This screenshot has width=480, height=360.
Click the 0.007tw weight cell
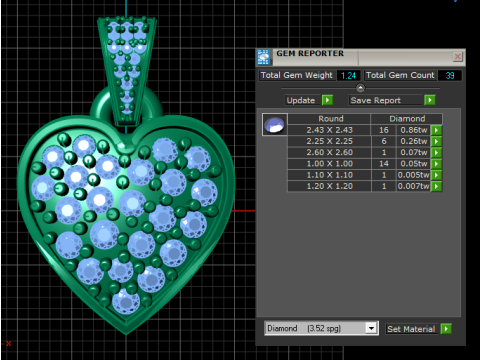(x=414, y=186)
